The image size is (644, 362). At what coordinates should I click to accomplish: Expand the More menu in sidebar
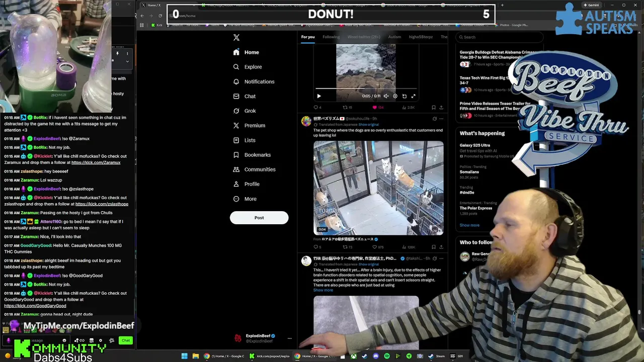(245, 199)
